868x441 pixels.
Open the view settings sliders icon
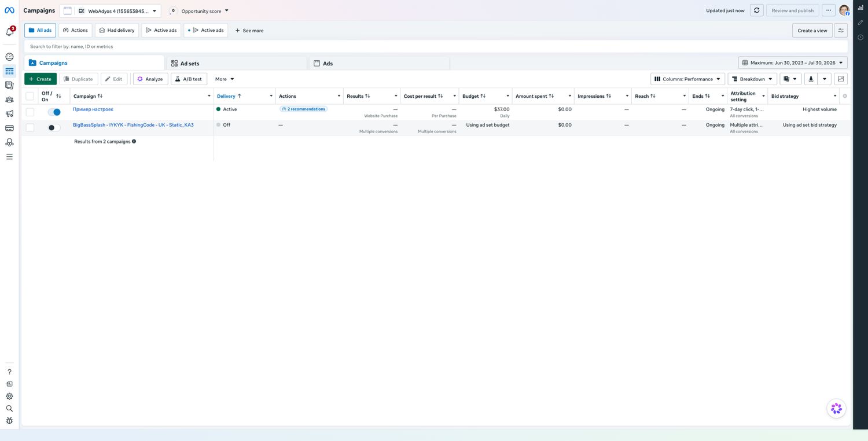point(841,31)
